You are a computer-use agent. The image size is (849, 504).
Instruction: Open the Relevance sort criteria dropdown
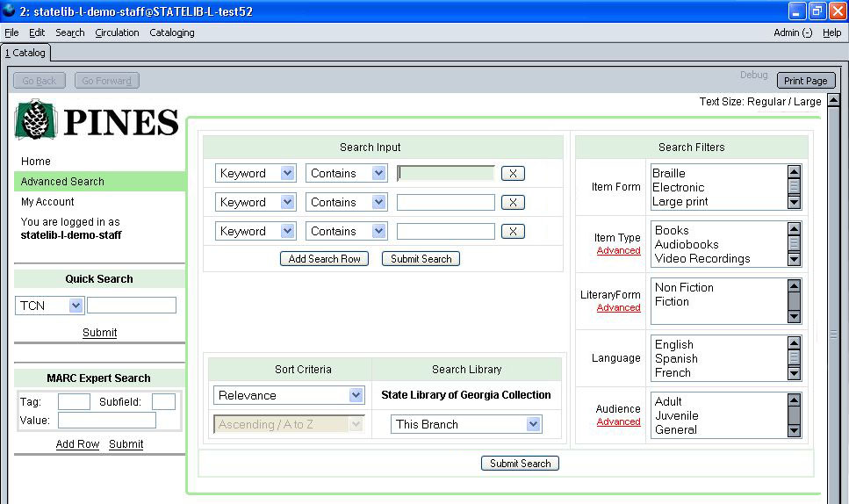288,396
